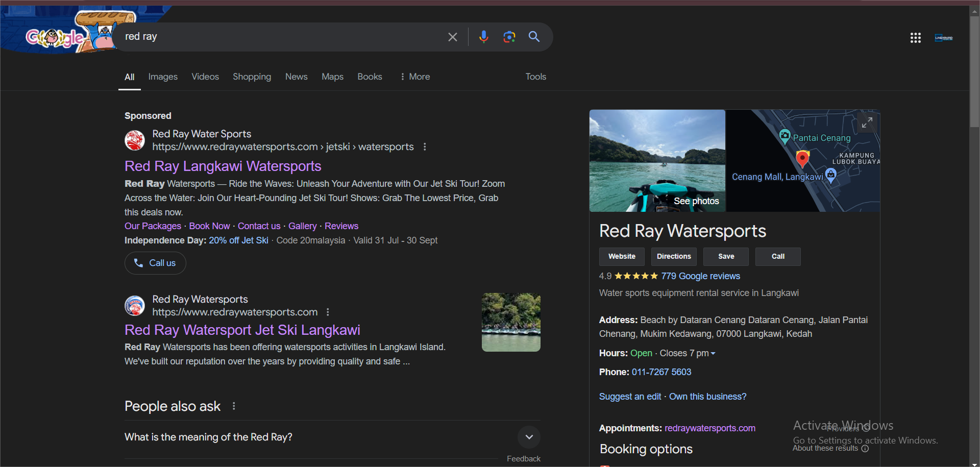
Task: Open ad options dots for Red Ray Water Sports
Action: point(425,147)
